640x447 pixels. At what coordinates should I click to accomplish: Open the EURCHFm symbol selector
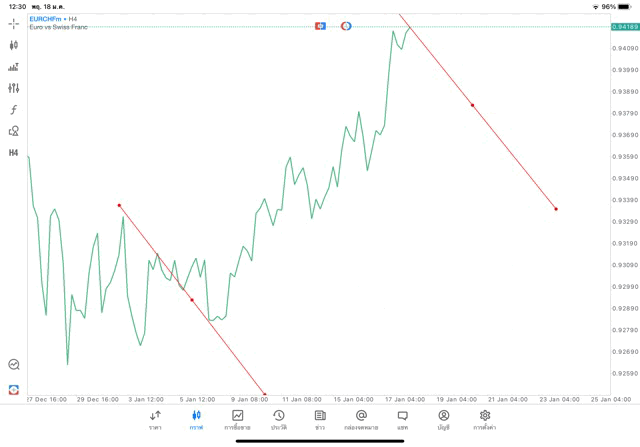click(x=46, y=18)
